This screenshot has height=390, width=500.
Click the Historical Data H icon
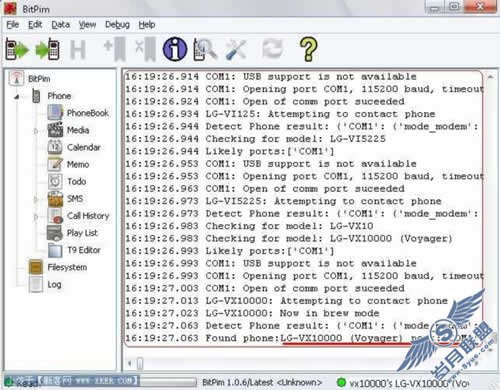click(x=78, y=50)
